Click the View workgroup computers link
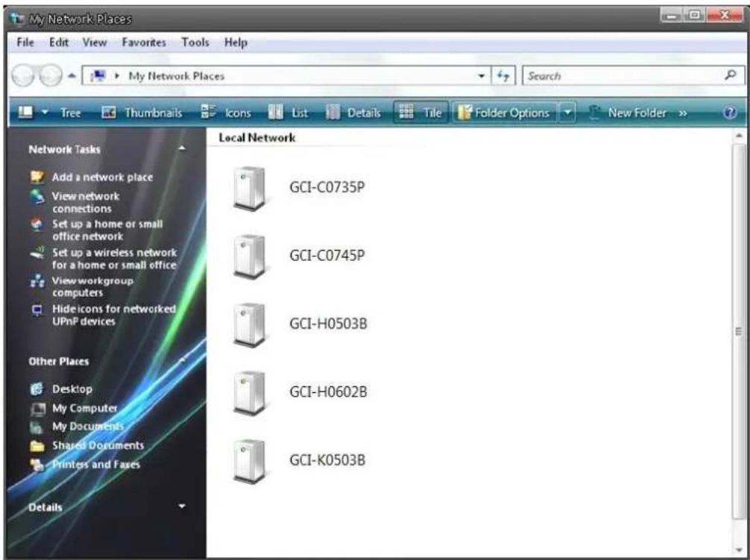The image size is (750, 560). point(92,286)
